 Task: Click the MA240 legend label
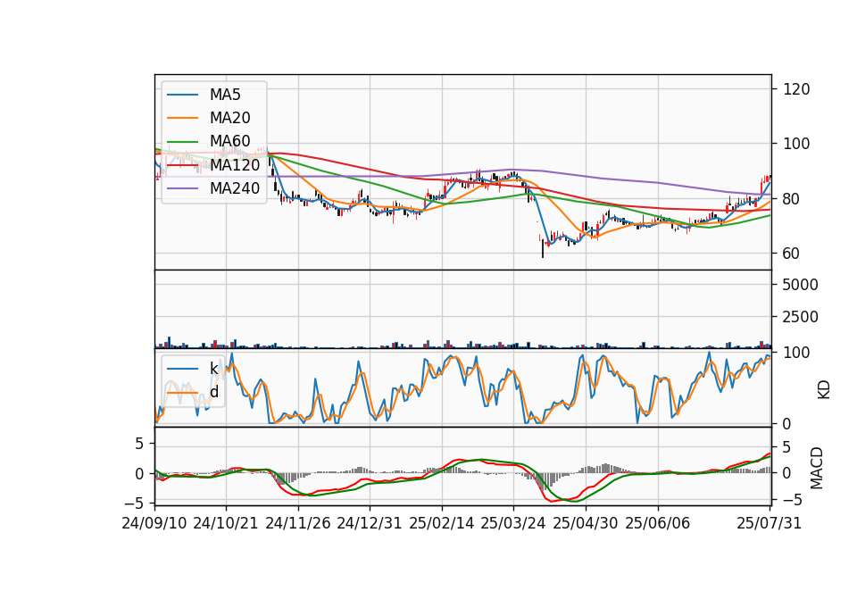pyautogui.click(x=235, y=188)
